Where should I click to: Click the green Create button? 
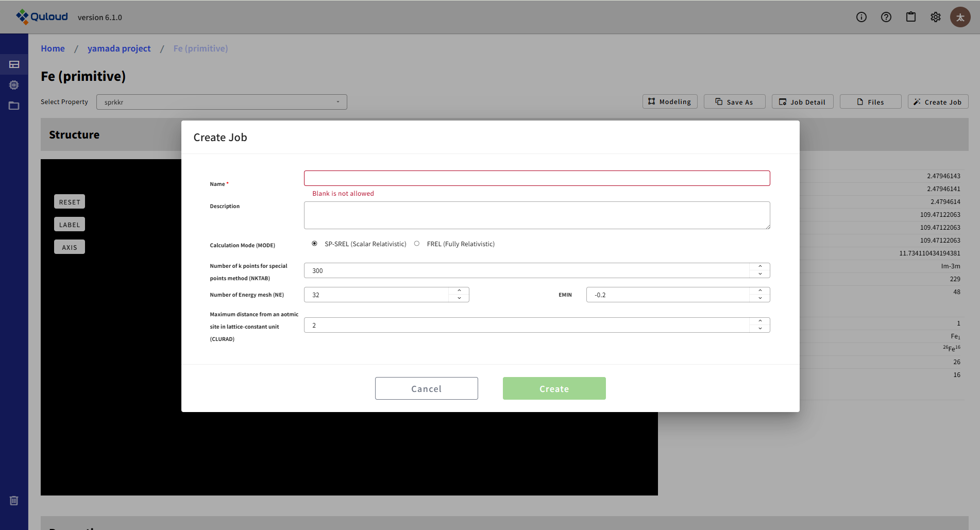pyautogui.click(x=554, y=388)
